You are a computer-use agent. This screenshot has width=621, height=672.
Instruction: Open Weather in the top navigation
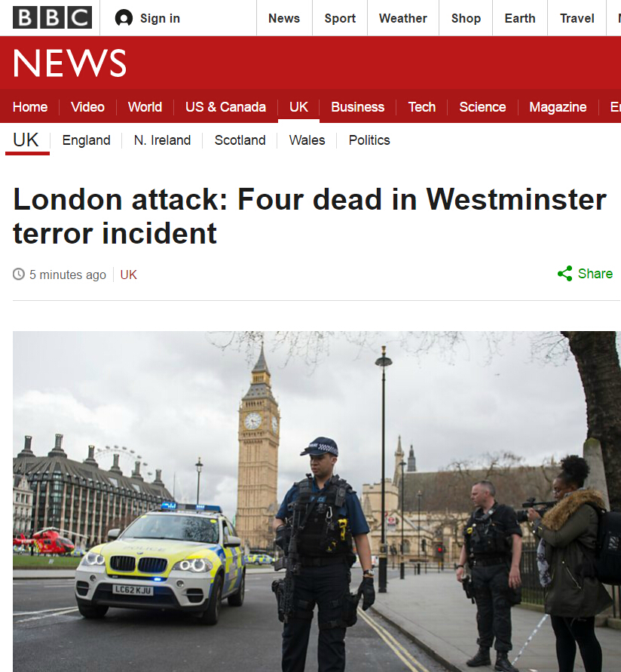coord(403,18)
